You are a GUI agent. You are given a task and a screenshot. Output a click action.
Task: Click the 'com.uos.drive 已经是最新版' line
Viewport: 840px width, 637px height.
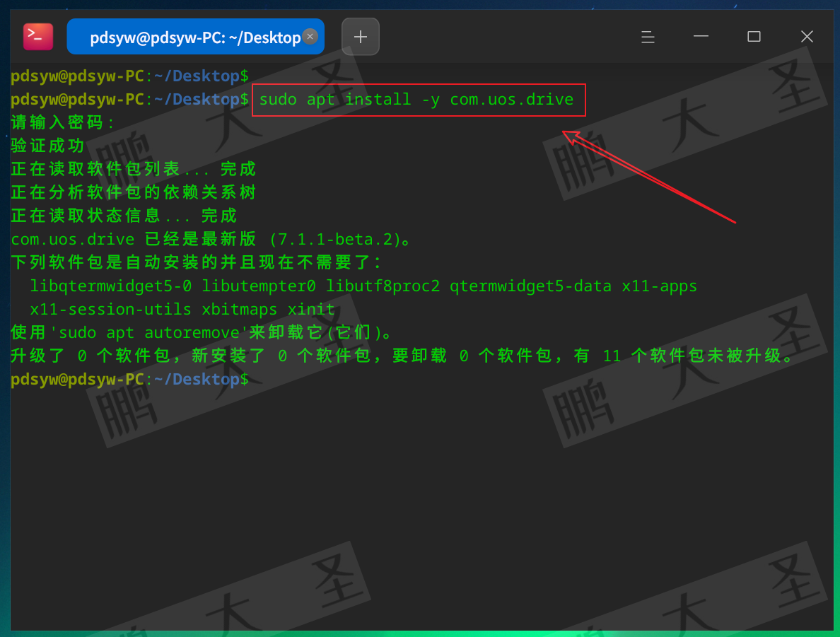point(134,239)
